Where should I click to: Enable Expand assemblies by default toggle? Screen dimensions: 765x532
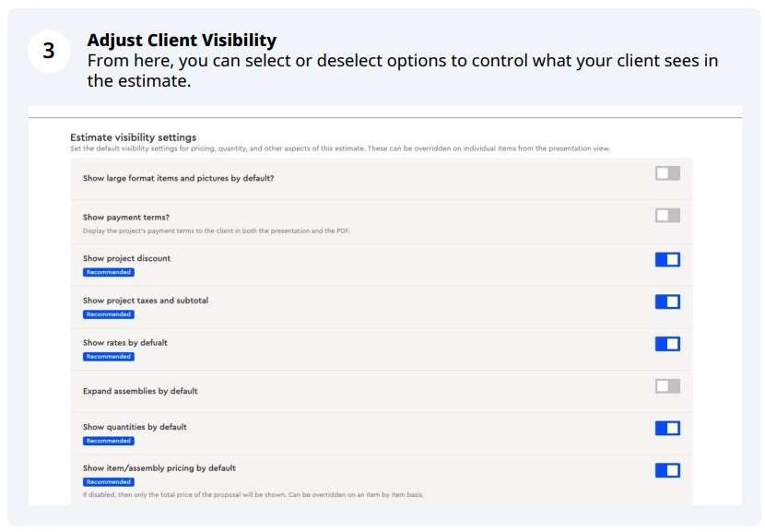coord(667,386)
